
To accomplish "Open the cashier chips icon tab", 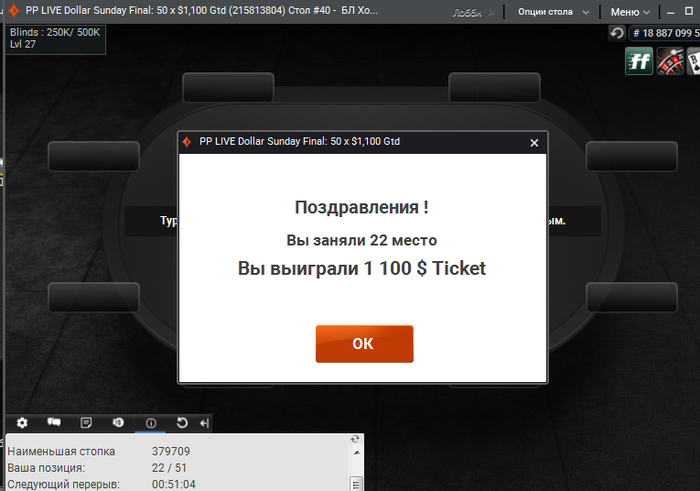I will click(x=118, y=423).
